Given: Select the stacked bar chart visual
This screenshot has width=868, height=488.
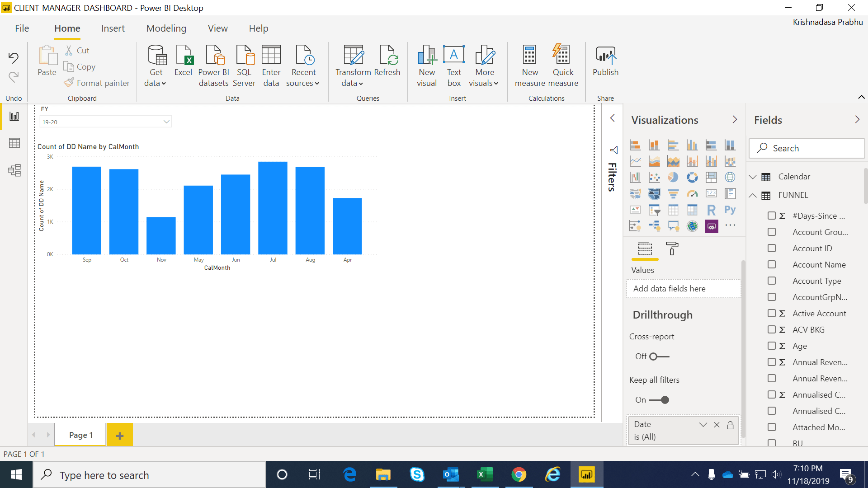Looking at the screenshot, I should coord(635,145).
